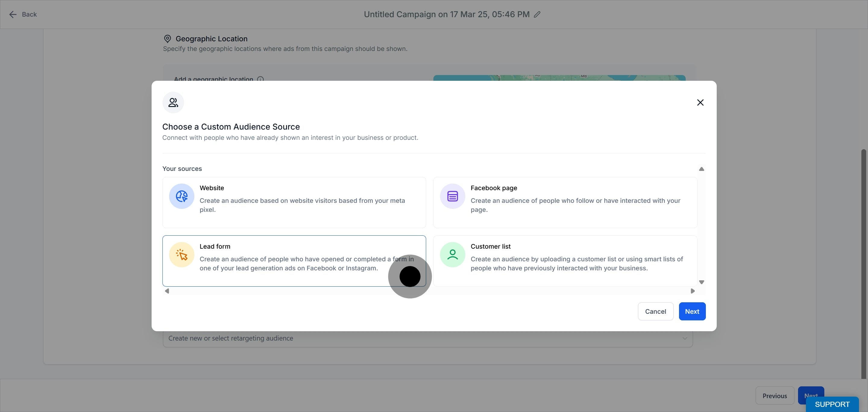Select the Facebook page source card
868x412 pixels.
(565, 203)
